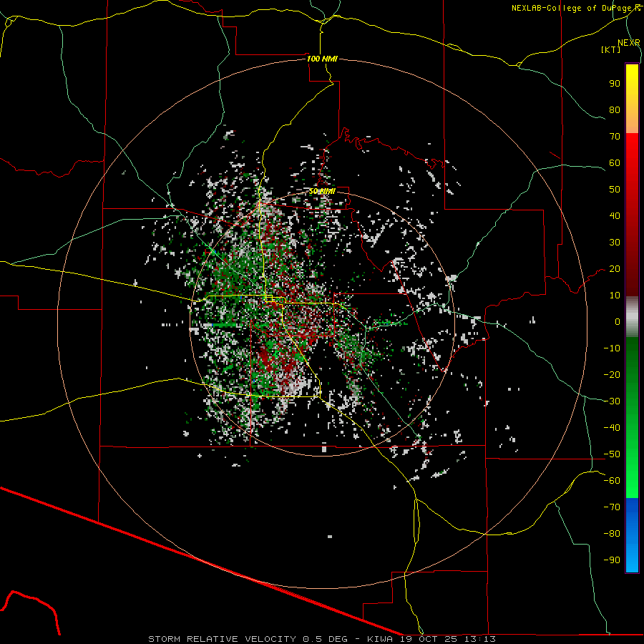Viewport: 644px width, 644px height.
Task: Pick the gray zero-velocity color bar segment
Action: [632, 316]
